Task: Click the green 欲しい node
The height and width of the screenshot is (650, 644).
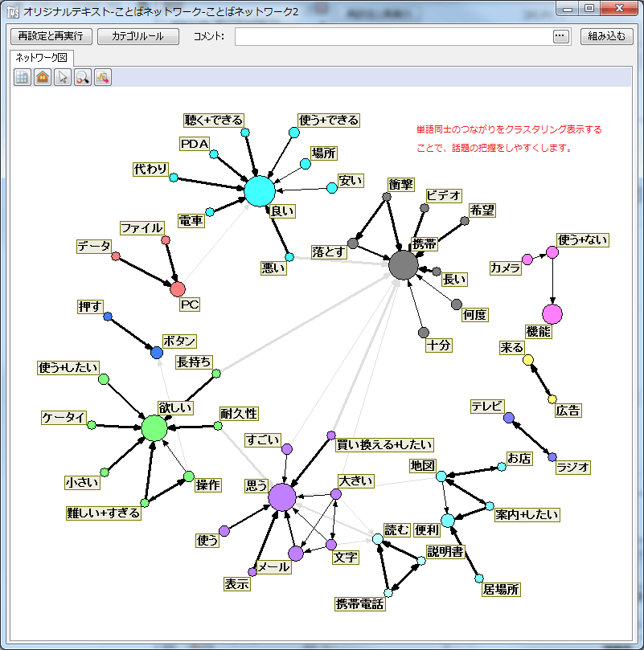Action: (x=154, y=429)
